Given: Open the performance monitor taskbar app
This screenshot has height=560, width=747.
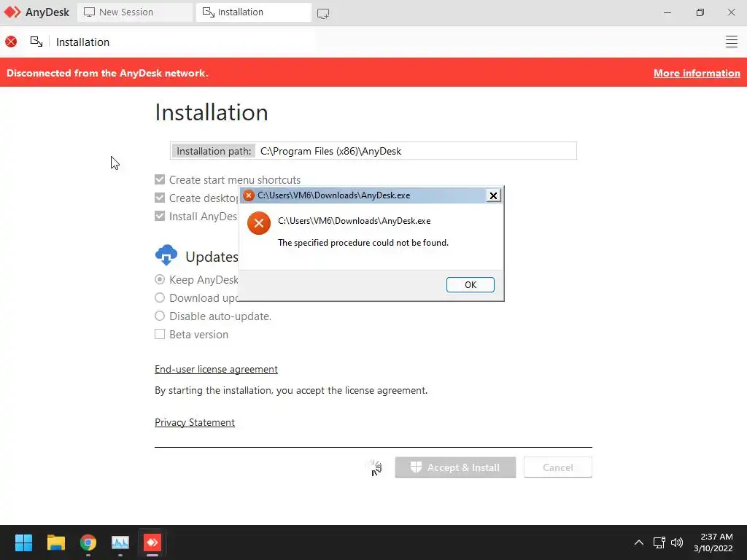Looking at the screenshot, I should 120,542.
